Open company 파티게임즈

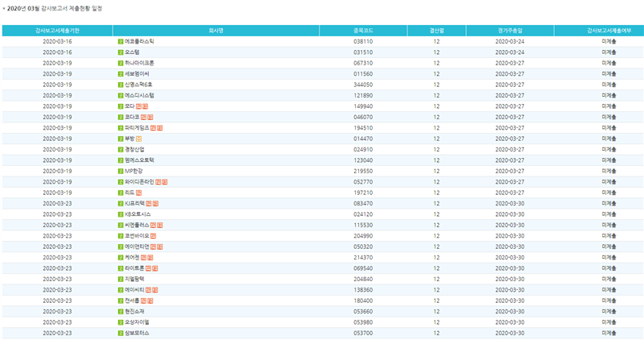[x=137, y=128]
